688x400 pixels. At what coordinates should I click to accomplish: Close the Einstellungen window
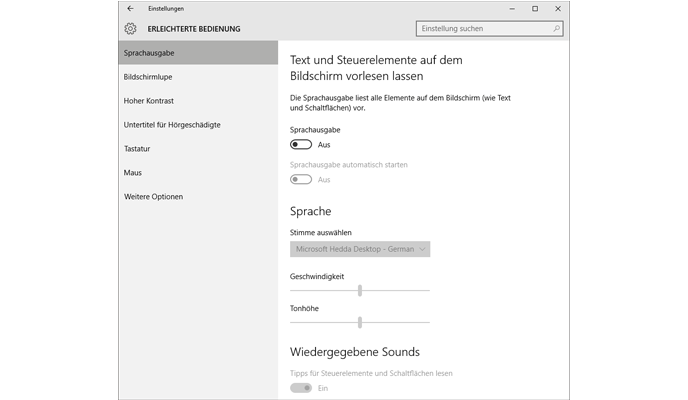click(560, 8)
